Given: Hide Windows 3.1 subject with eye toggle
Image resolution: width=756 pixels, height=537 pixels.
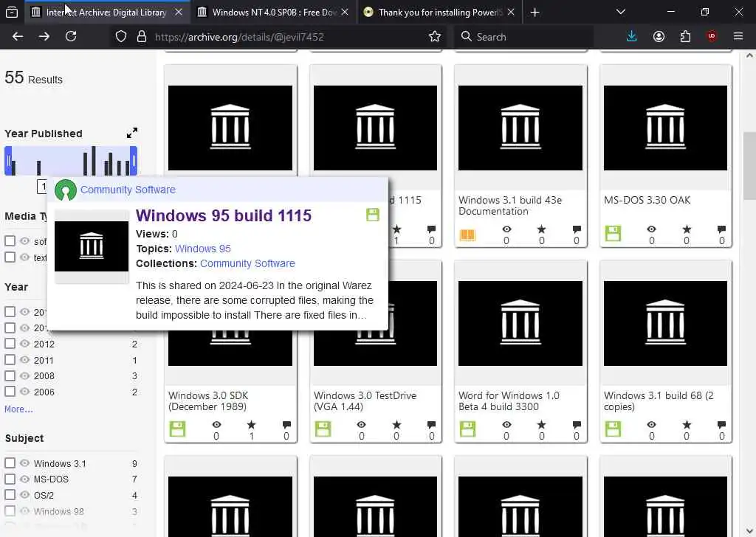Looking at the screenshot, I should coord(24,462).
